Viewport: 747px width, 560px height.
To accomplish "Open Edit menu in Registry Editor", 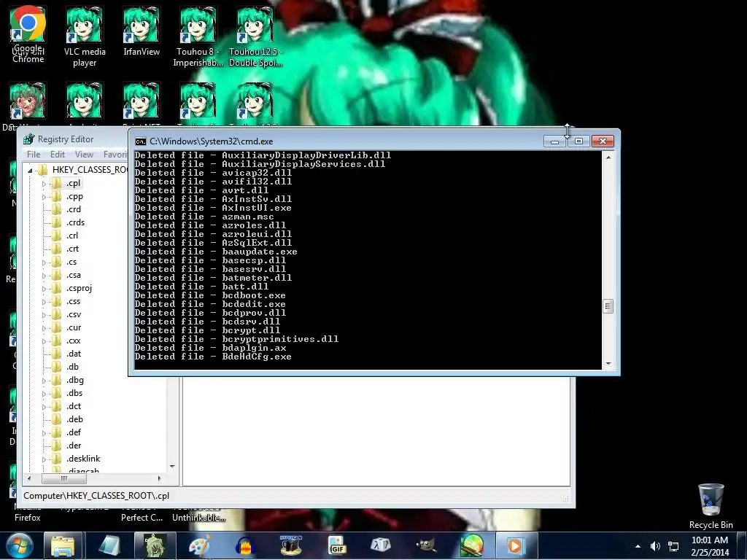I will tap(58, 155).
